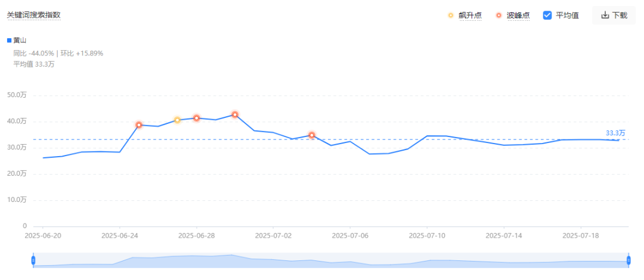The width and height of the screenshot is (644, 280).
Task: Click the peak marker on 2025-07-04
Action: (312, 135)
